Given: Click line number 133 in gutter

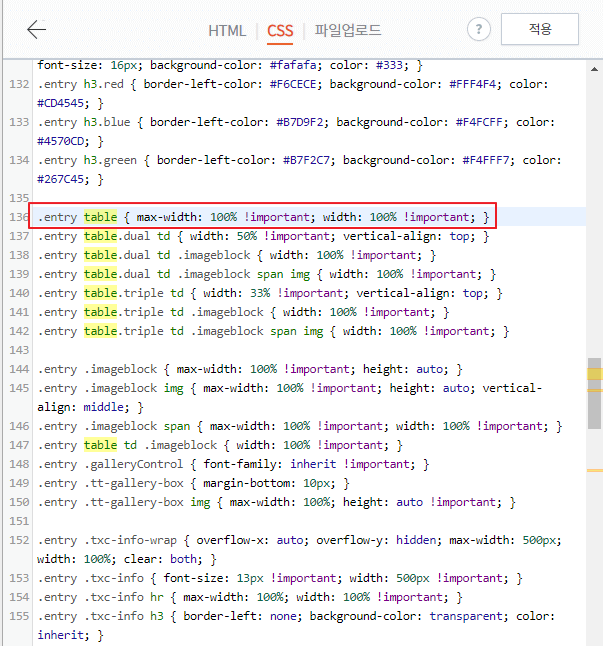Looking at the screenshot, I should tap(19, 122).
